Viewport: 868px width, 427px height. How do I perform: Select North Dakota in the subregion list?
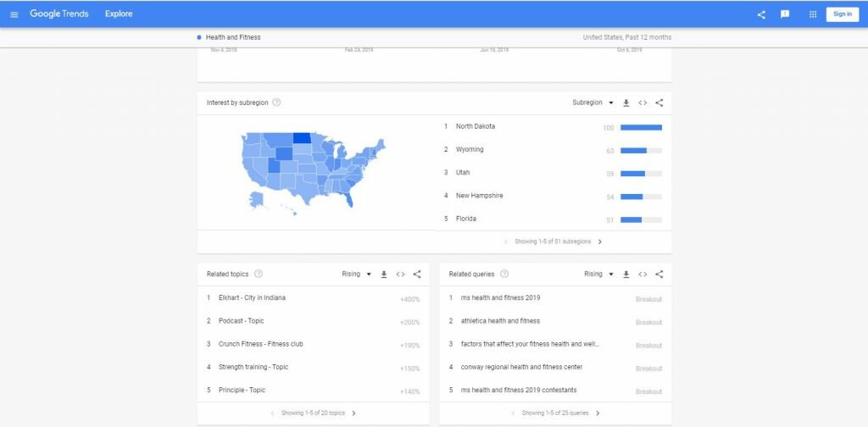[476, 126]
